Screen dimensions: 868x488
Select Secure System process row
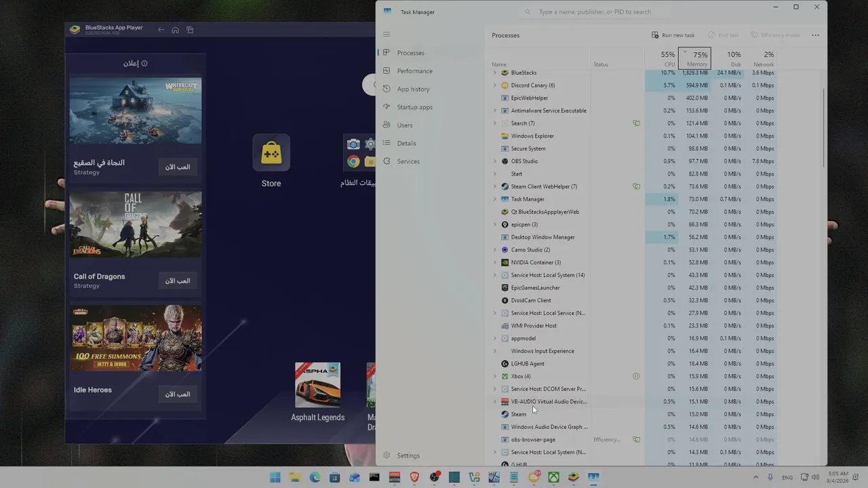coord(631,148)
